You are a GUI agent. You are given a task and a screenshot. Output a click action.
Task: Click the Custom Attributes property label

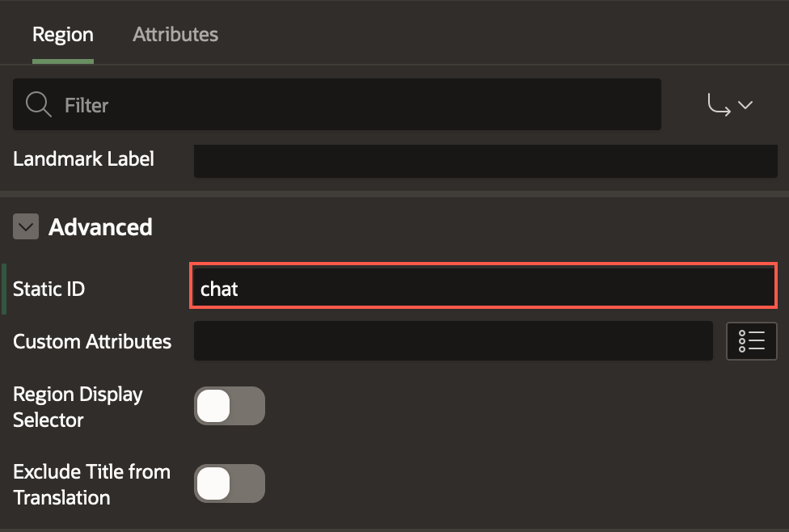pyautogui.click(x=92, y=341)
